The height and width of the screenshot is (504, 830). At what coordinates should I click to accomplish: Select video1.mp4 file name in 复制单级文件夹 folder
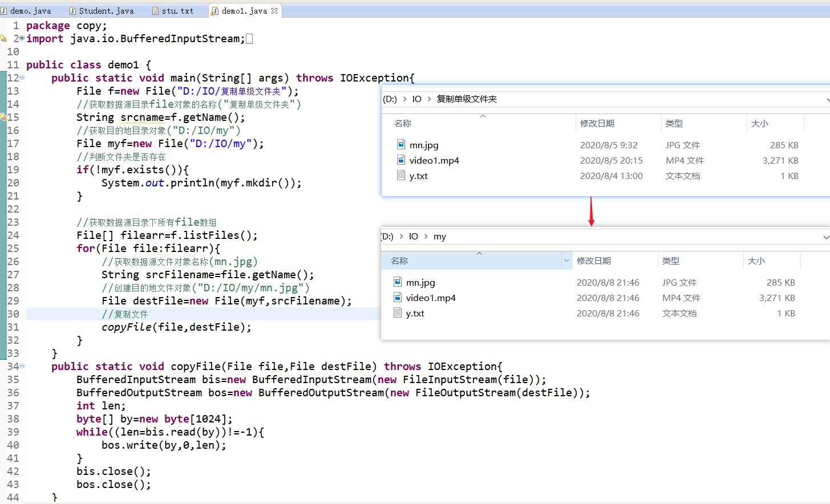434,161
